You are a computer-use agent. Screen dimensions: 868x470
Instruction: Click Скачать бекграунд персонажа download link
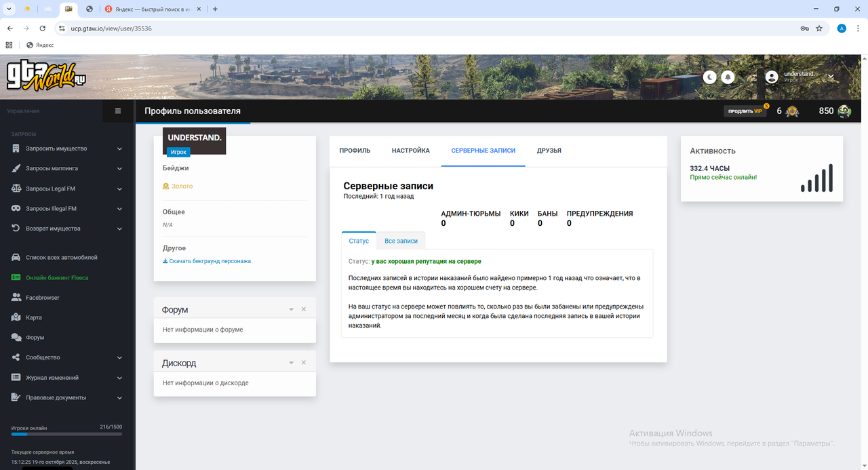click(x=207, y=261)
